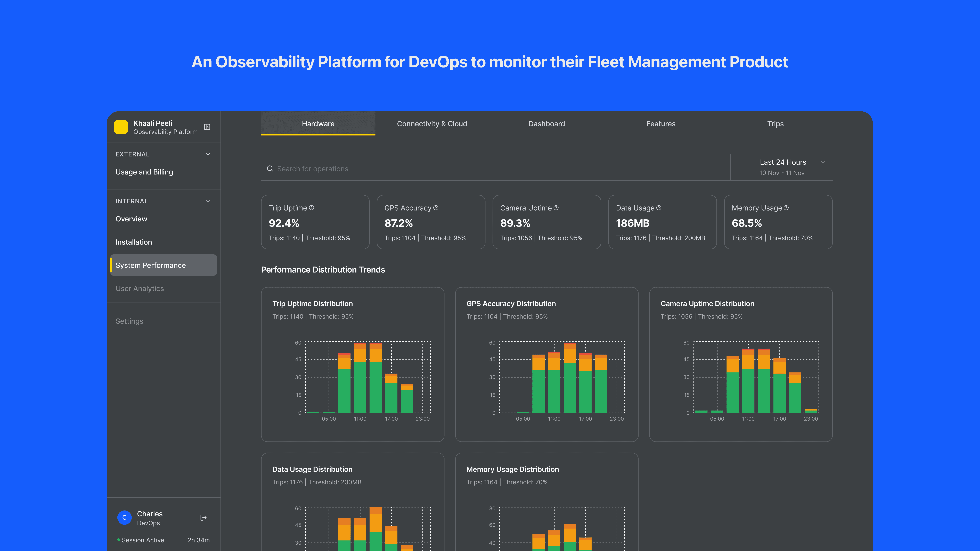Image resolution: width=980 pixels, height=551 pixels.
Task: Open Trip Uptime info icon
Action: pos(312,208)
